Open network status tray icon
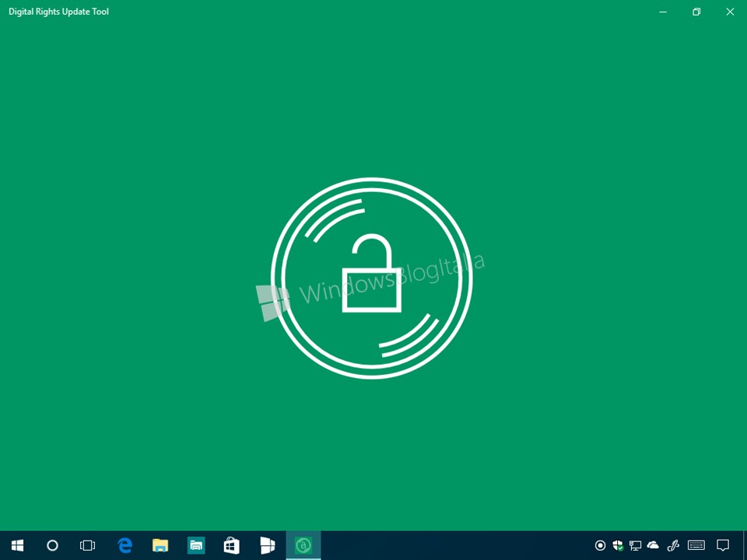The image size is (747, 560). 635,545
